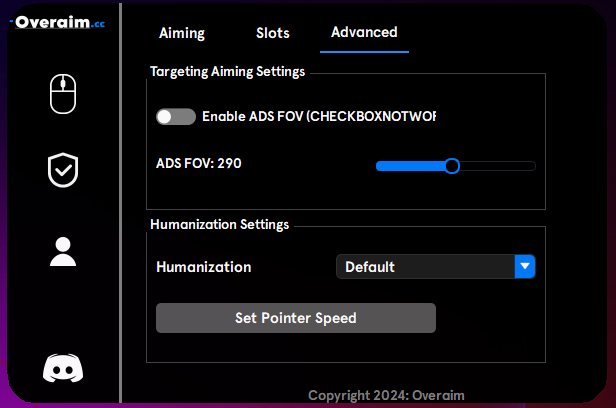This screenshot has height=408, width=616.
Task: Click the Copyright 2024: Overaim text
Action: point(386,395)
